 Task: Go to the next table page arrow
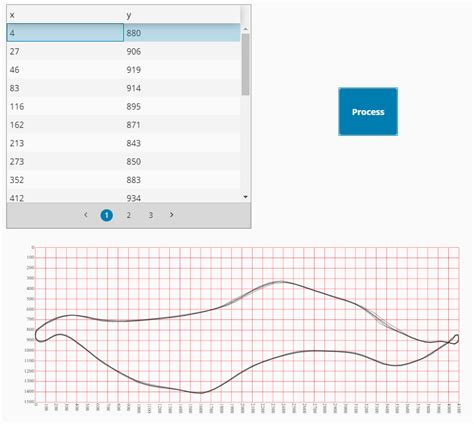[172, 215]
